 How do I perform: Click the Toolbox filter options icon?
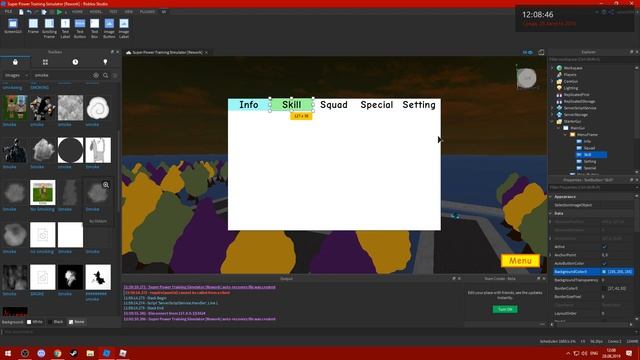pos(115,75)
